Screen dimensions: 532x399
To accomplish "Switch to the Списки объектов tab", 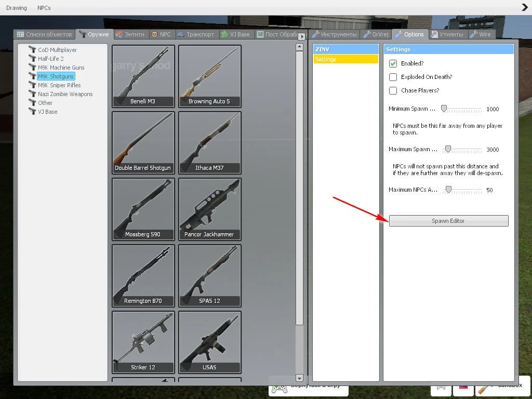I will pyautogui.click(x=45, y=34).
